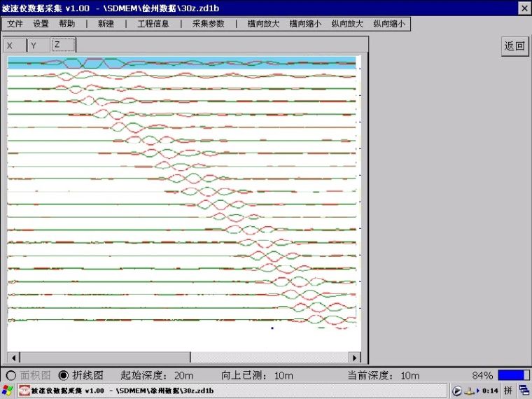
Task: Click 新建 in the menu bar
Action: pos(106,24)
